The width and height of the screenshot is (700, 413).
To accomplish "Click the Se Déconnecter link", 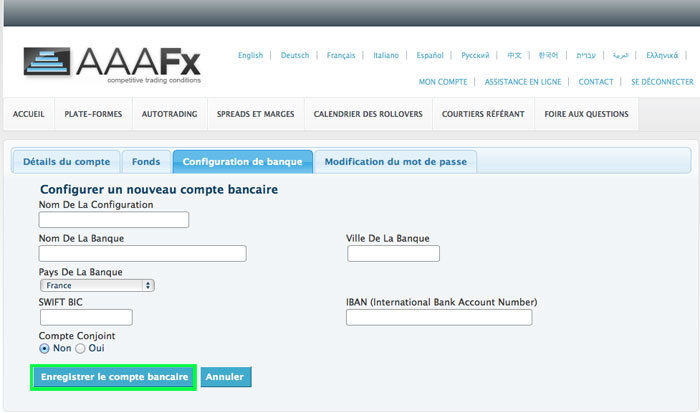I will 662,82.
